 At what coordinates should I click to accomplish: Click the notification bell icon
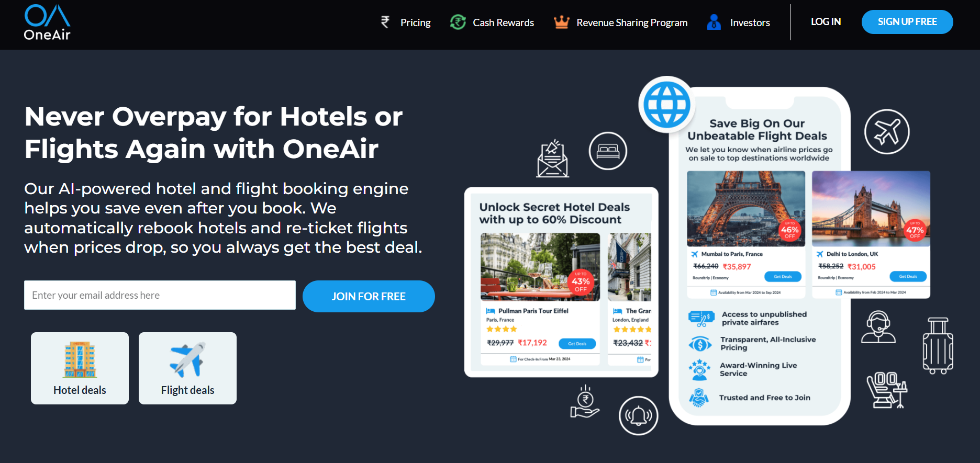click(638, 415)
